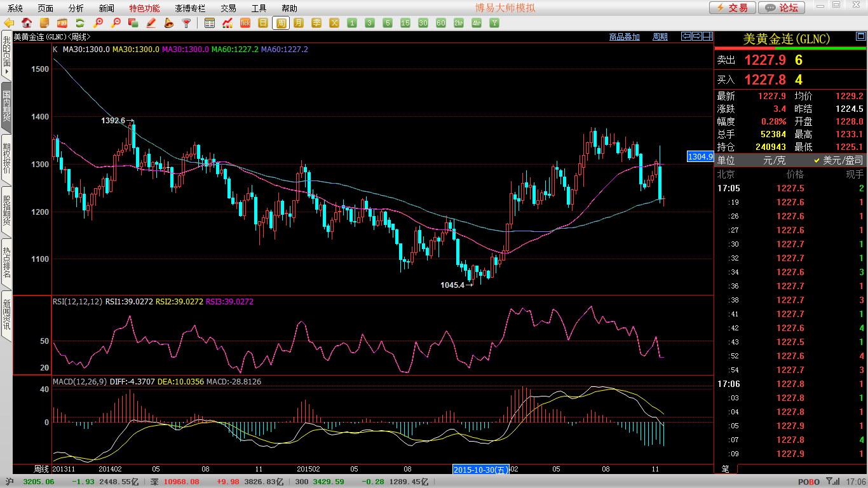Click the 论坛 forum button
Viewport: 868px width, 488px height.
click(782, 8)
